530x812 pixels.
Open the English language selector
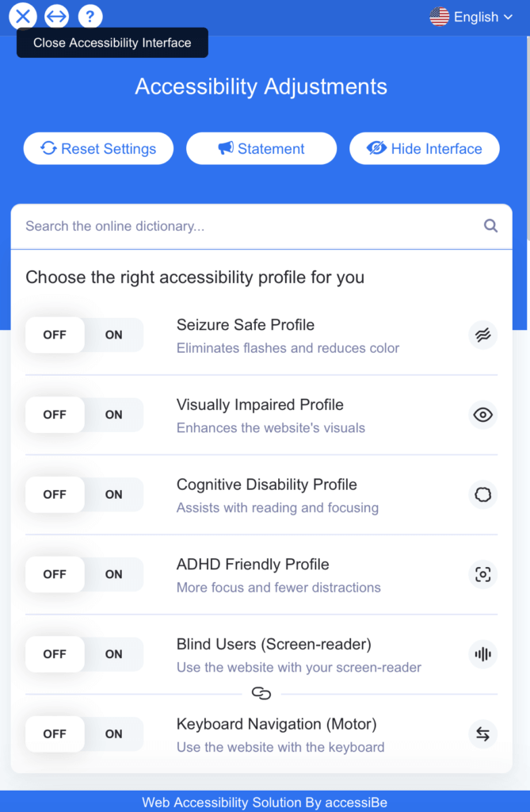pos(472,16)
